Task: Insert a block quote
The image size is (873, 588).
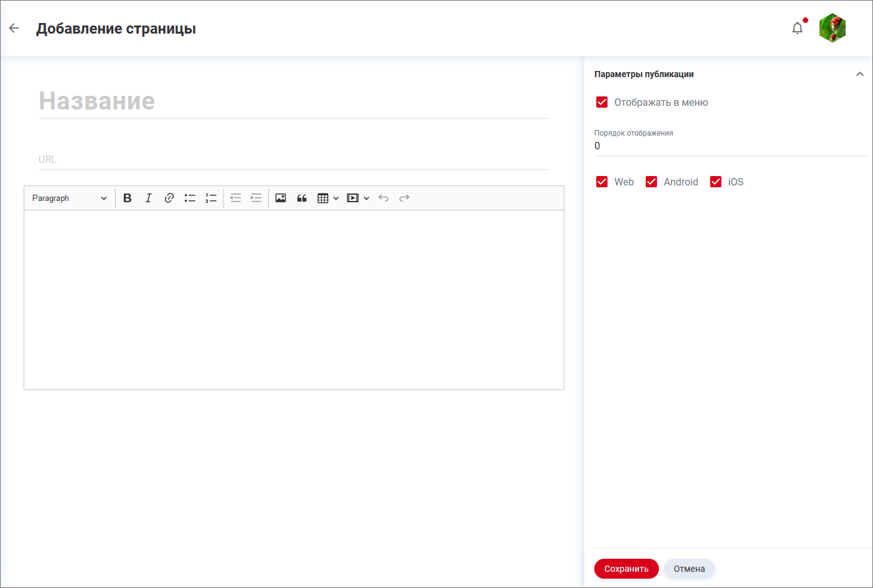Action: pos(302,198)
